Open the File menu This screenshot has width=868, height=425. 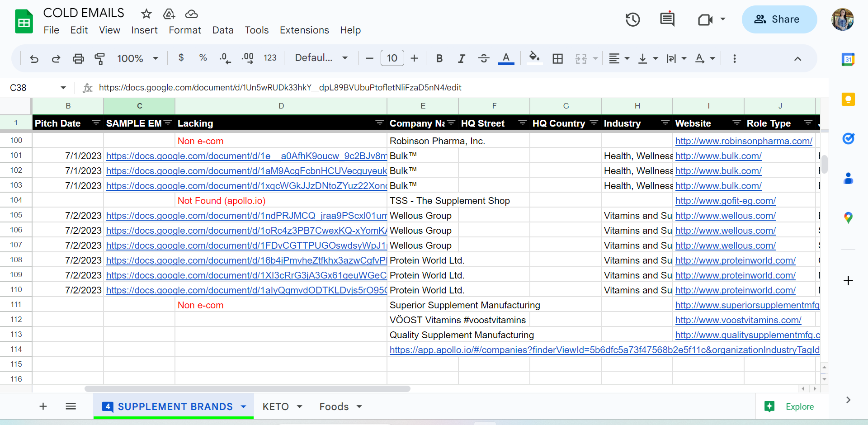point(52,30)
